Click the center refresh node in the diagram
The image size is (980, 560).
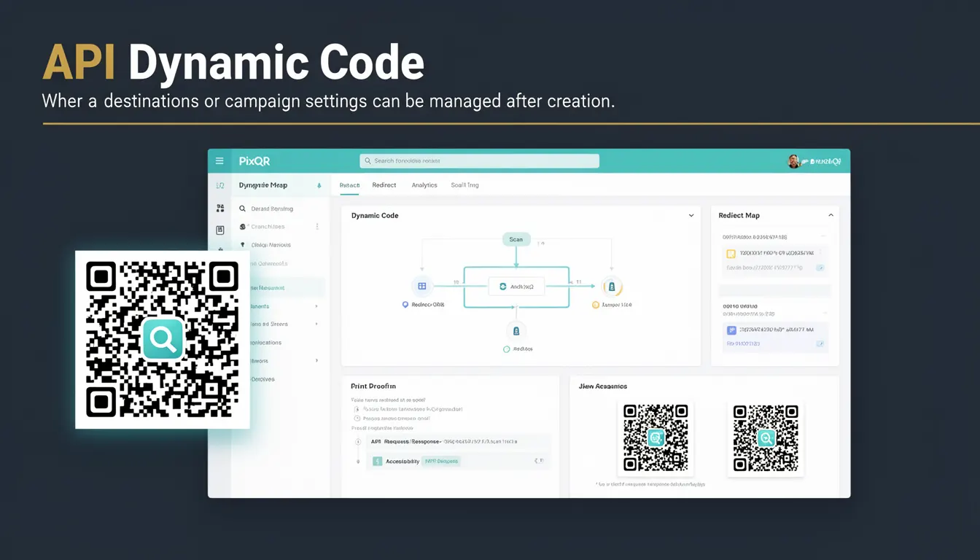[516, 287]
